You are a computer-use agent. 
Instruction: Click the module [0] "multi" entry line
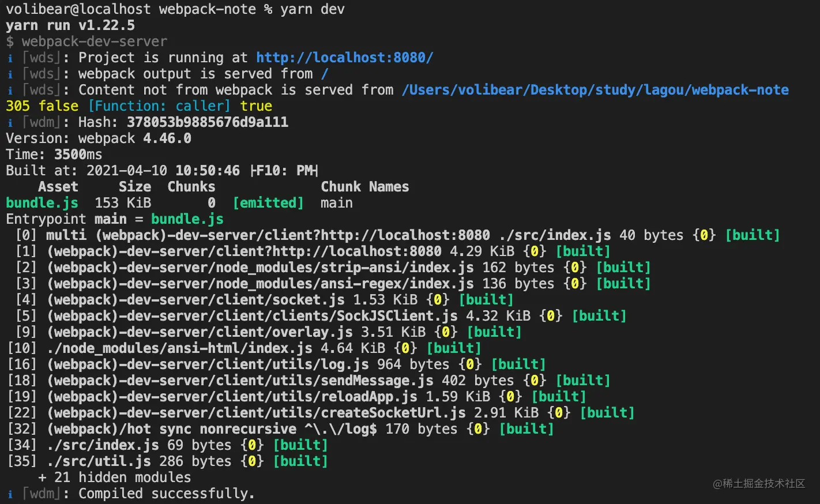(398, 235)
